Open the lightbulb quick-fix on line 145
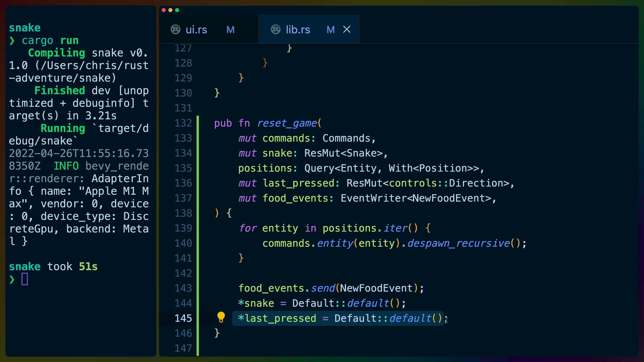 tap(221, 317)
